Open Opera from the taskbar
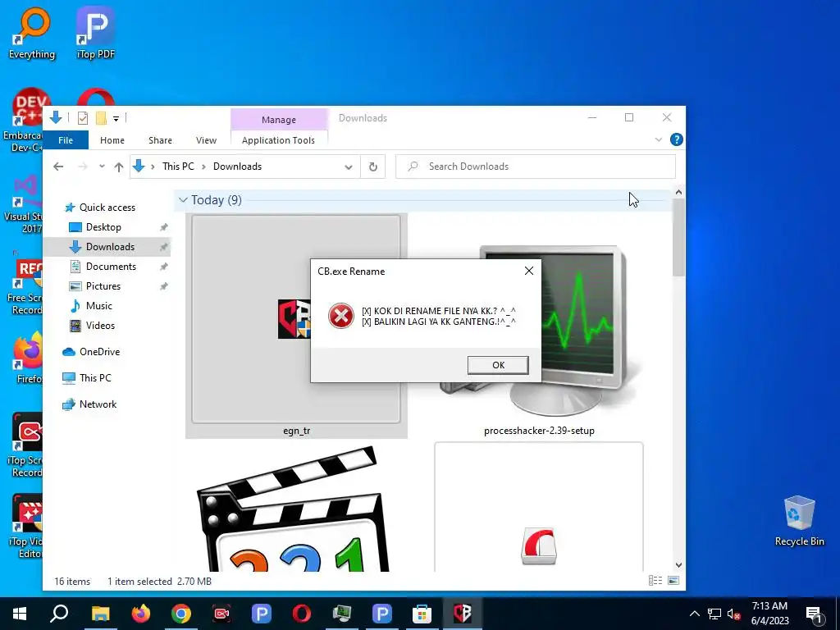 coord(302,614)
